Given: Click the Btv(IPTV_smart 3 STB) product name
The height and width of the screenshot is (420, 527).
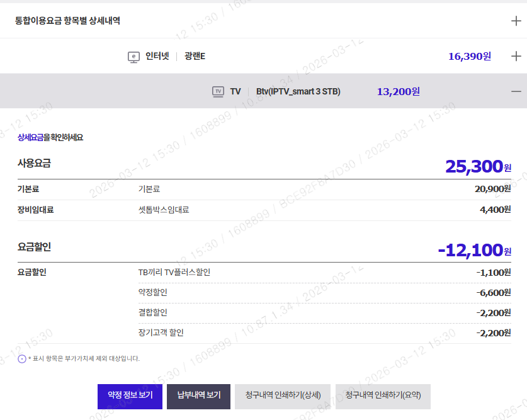Looking at the screenshot, I should [x=298, y=92].
